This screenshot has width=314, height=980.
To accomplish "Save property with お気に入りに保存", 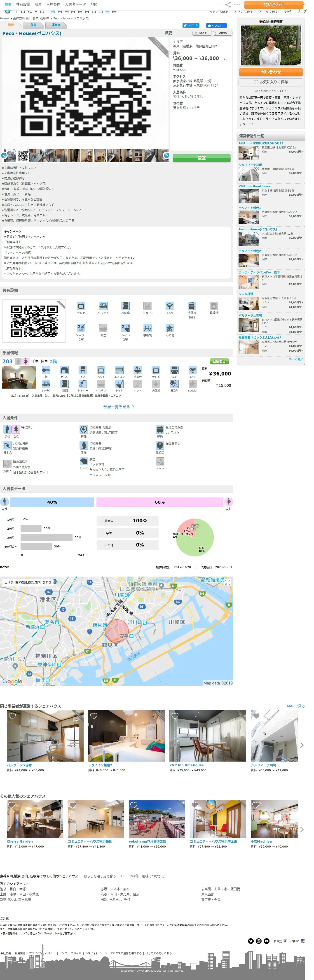I will pos(271,82).
